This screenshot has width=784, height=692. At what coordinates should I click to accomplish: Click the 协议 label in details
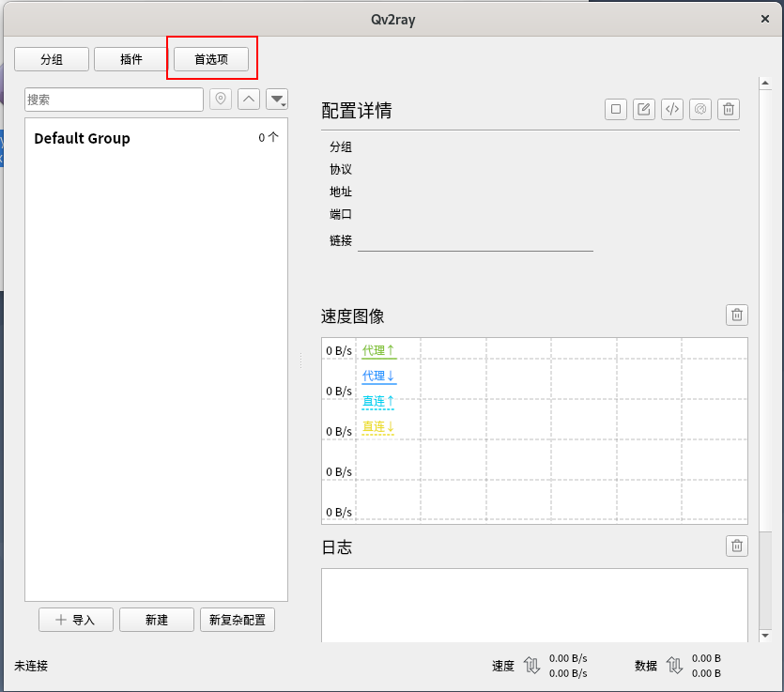(341, 170)
